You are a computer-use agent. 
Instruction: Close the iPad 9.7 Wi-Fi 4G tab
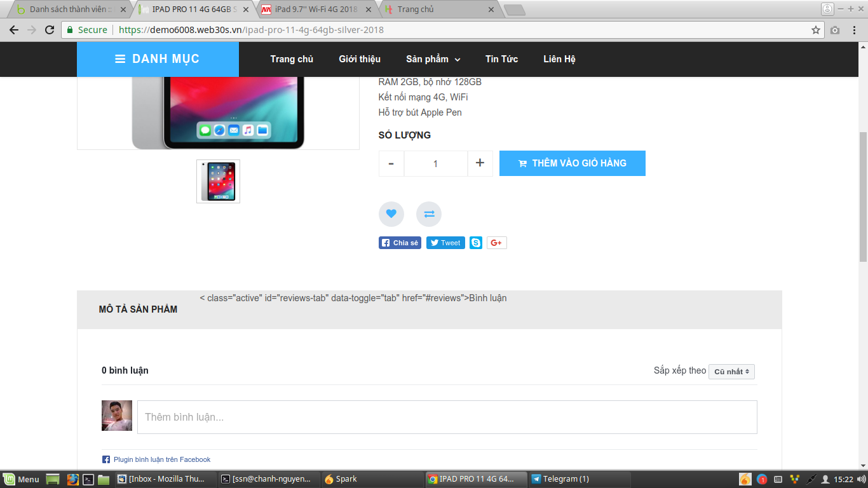[x=369, y=10]
